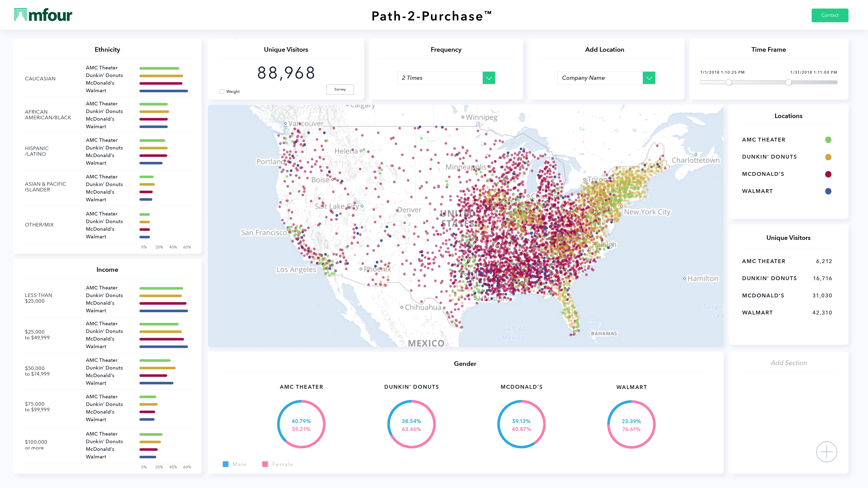Click the blue Walmart legend dot

(828, 191)
